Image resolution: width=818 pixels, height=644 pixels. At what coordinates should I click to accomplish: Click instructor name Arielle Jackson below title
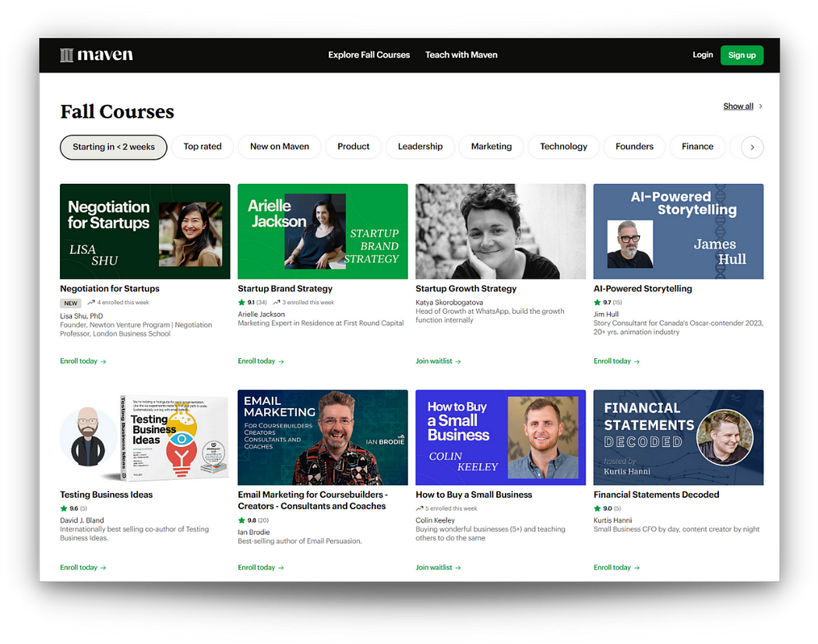click(261, 315)
